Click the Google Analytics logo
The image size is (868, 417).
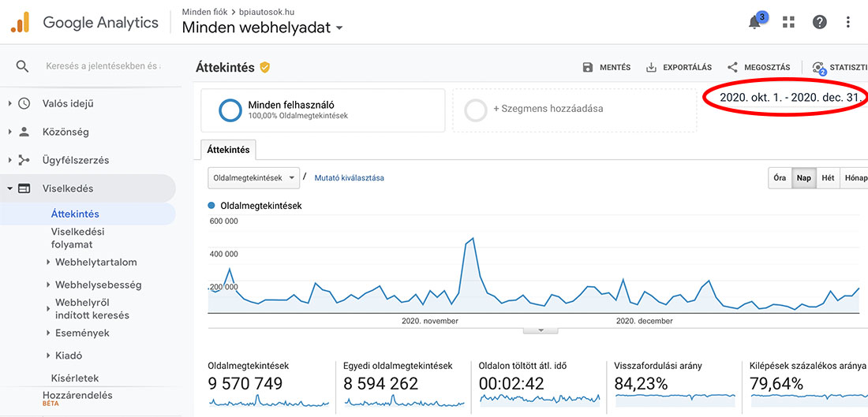click(20, 23)
